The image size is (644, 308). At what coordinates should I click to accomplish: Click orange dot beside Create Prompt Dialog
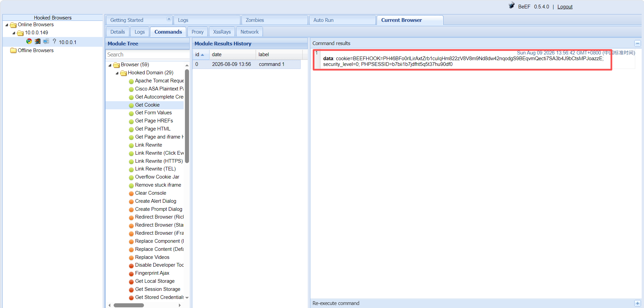pos(131,209)
